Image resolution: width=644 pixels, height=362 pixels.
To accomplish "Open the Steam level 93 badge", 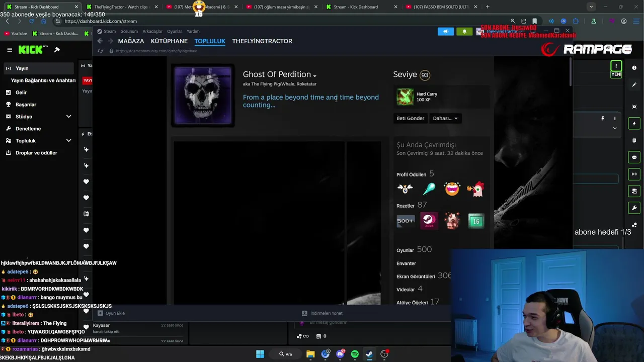I will (x=425, y=75).
